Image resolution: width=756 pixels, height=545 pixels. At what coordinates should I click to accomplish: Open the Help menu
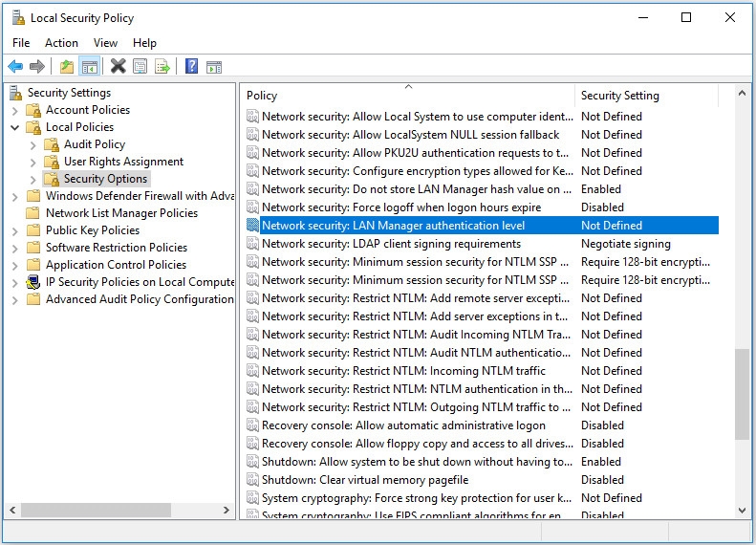[144, 43]
